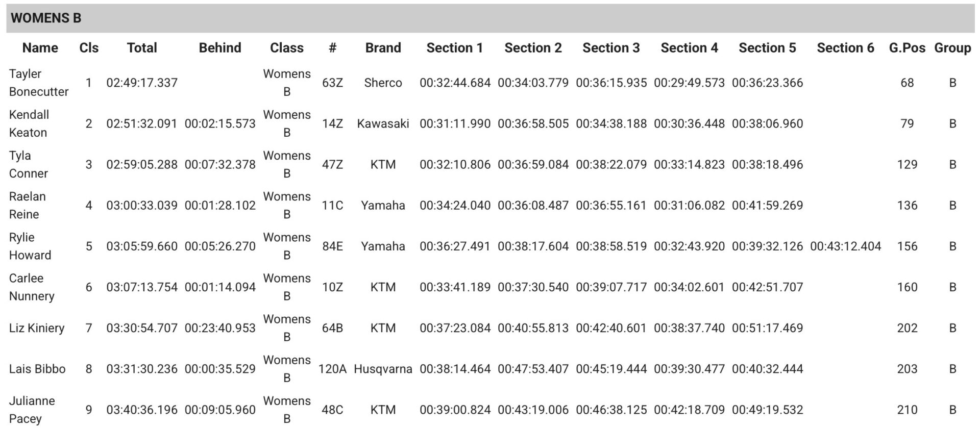Viewport: 980px width, 428px height.
Task: Click the Section 6 column header
Action: point(845,48)
